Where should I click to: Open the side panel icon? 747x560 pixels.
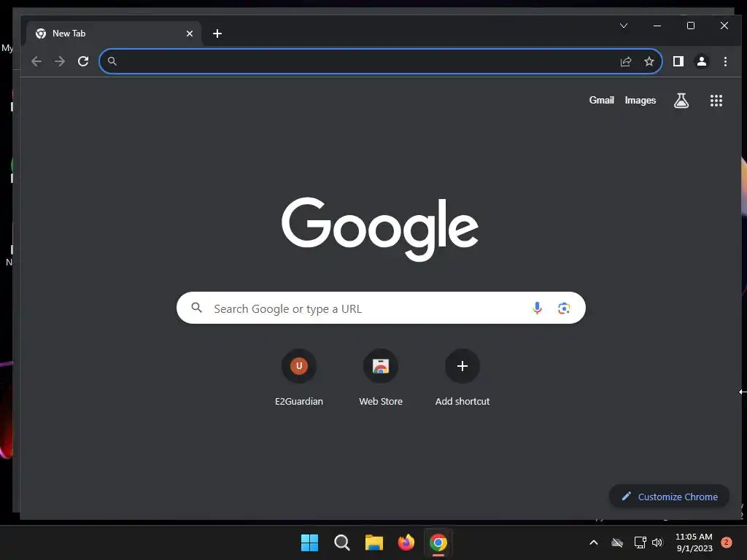point(678,61)
